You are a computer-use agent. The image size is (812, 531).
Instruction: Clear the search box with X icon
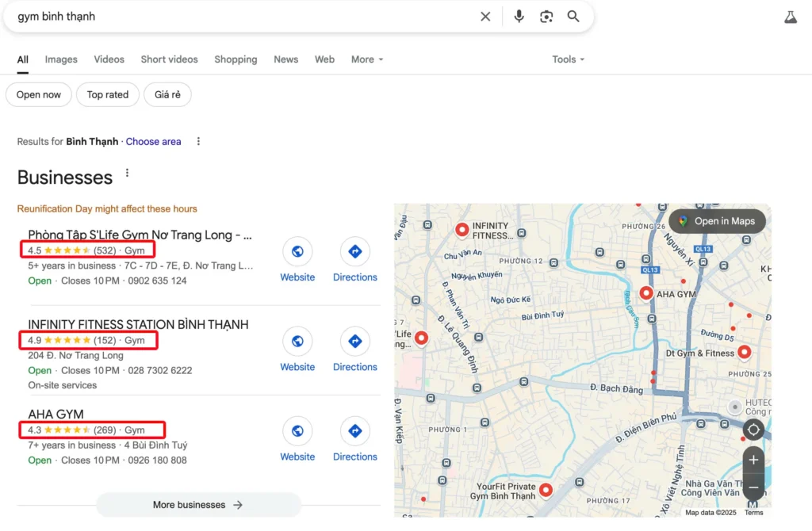click(x=485, y=17)
